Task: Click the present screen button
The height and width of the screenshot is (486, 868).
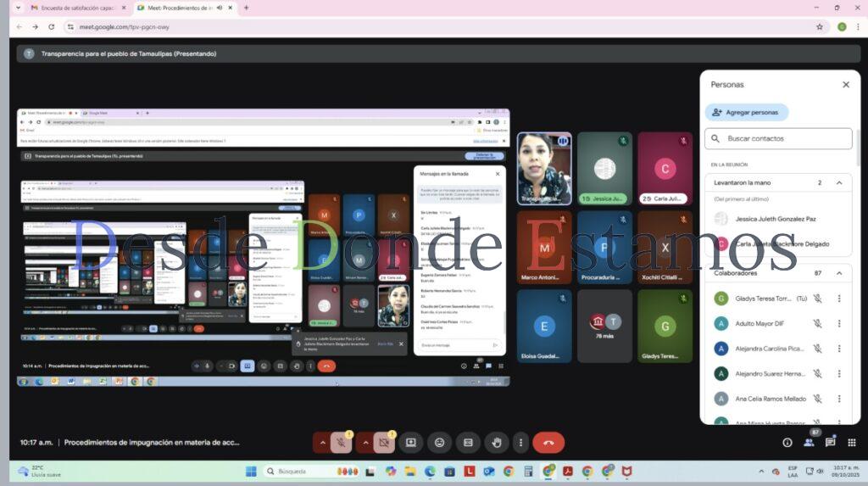Action: pos(411,442)
